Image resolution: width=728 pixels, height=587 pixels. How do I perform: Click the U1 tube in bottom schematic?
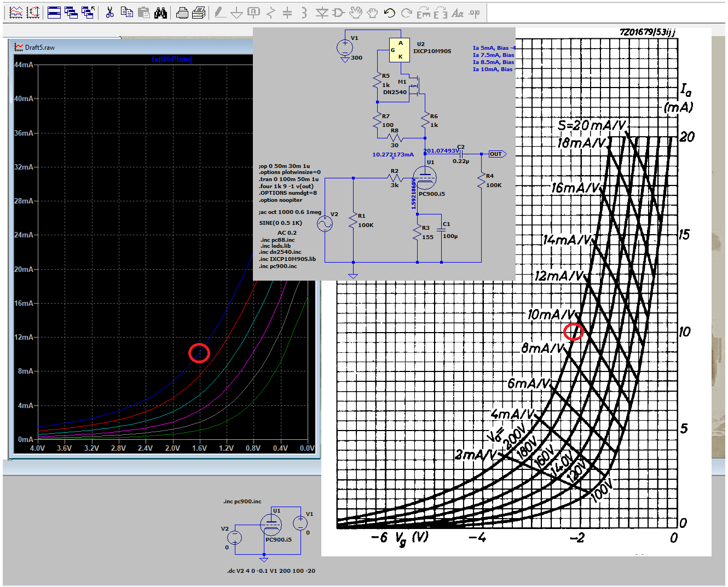(271, 525)
